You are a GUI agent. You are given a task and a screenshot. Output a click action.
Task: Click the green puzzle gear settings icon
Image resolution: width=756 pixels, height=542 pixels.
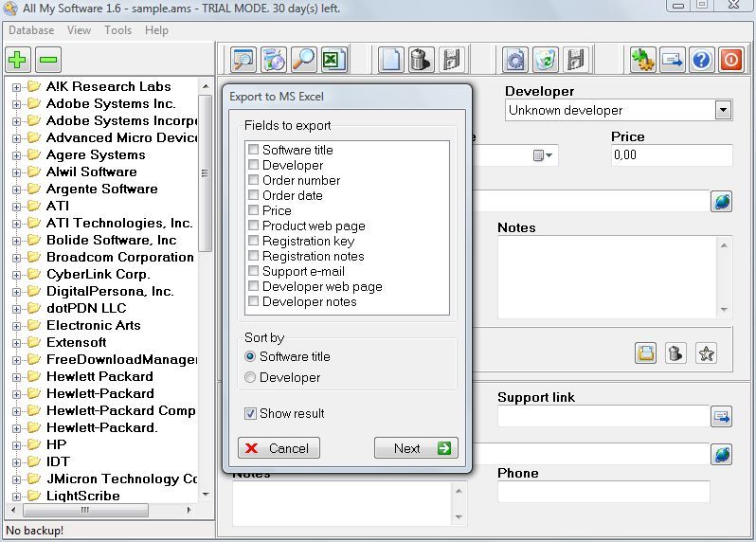click(642, 60)
